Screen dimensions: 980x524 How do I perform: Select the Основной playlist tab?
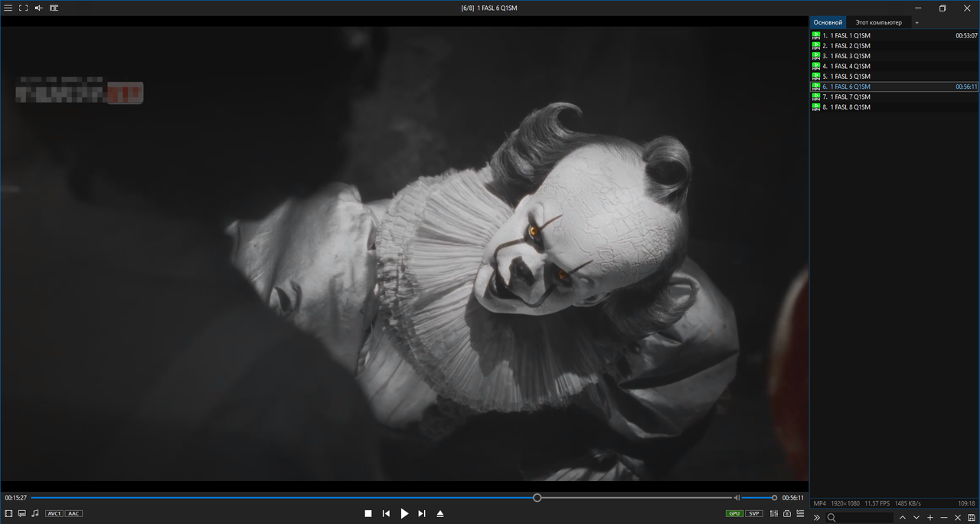pos(828,22)
